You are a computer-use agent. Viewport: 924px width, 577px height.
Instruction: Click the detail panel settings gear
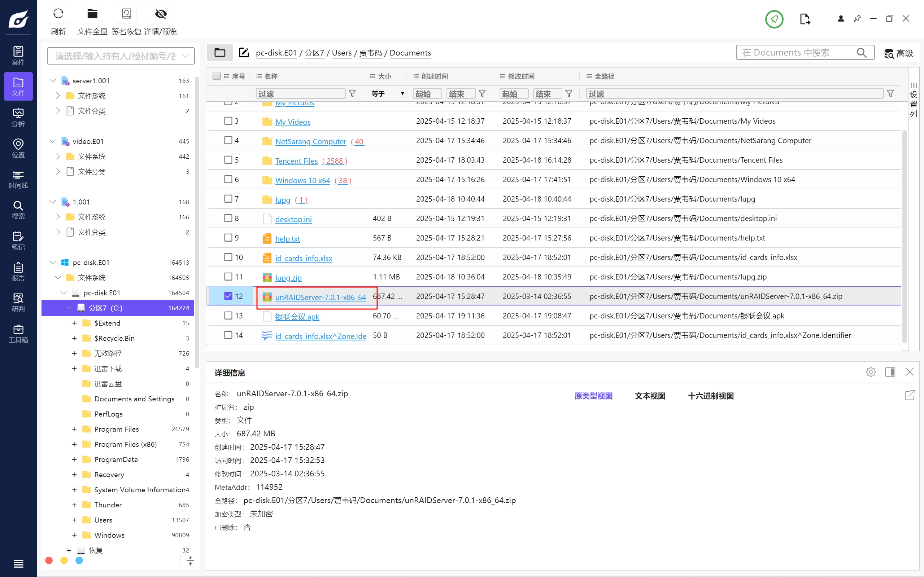(x=871, y=372)
